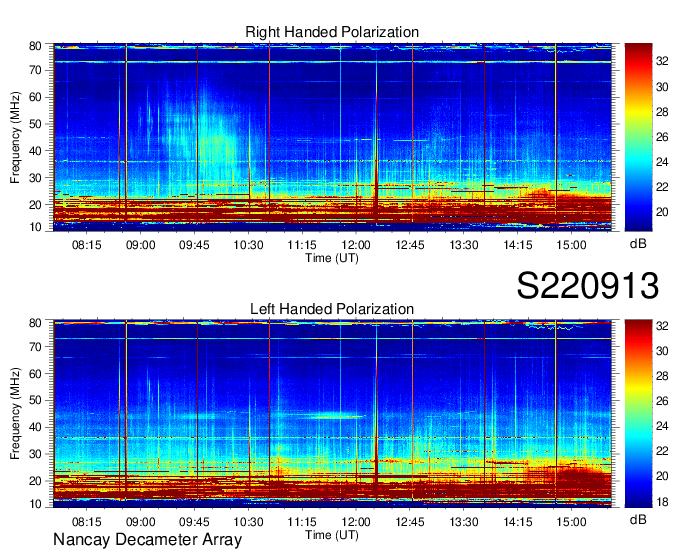Click the 50 MHz tick on Right Handed frequency axis
The width and height of the screenshot is (680, 552).
pyautogui.click(x=36, y=124)
